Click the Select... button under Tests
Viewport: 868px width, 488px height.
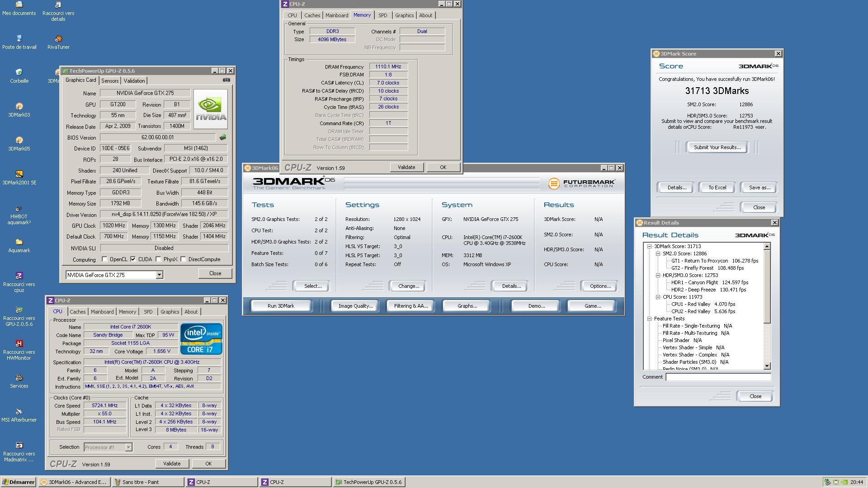click(313, 286)
